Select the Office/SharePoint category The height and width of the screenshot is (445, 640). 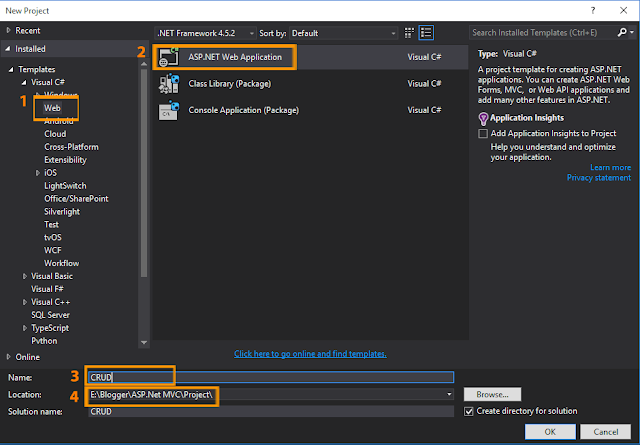coord(76,199)
